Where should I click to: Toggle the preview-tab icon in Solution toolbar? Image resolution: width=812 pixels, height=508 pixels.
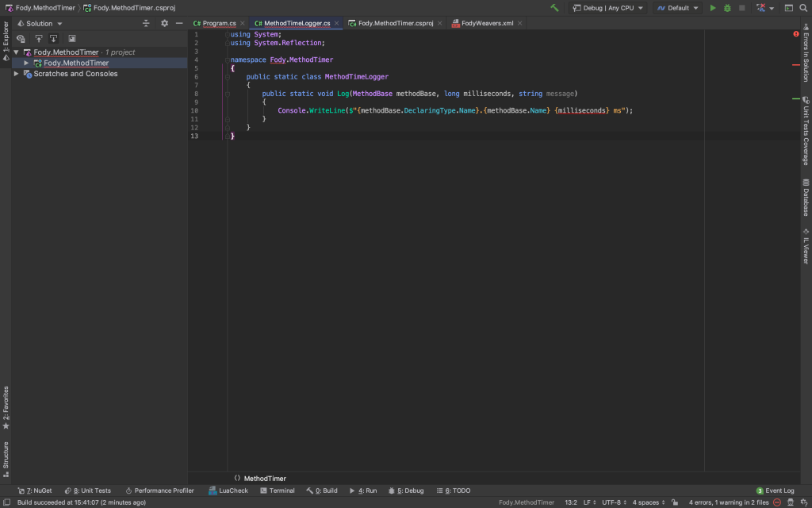72,38
